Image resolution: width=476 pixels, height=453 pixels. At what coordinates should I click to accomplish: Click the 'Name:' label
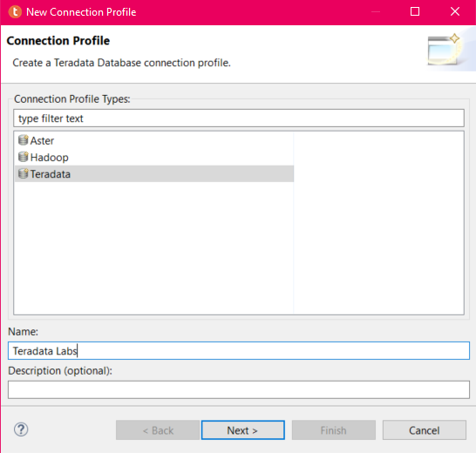click(x=23, y=332)
